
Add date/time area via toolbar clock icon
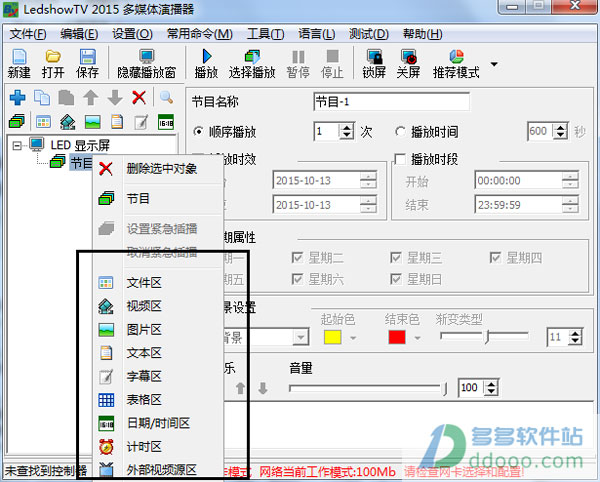coord(166,122)
